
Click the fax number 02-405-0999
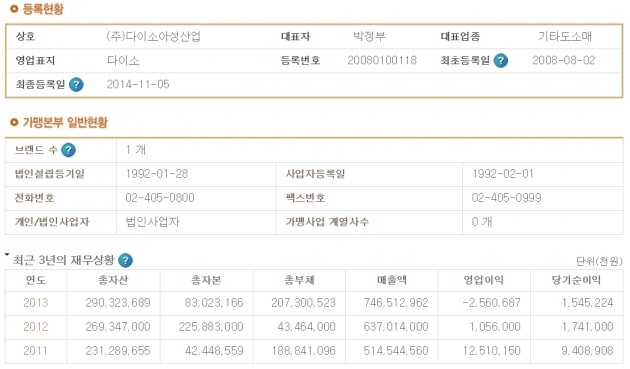point(507,198)
